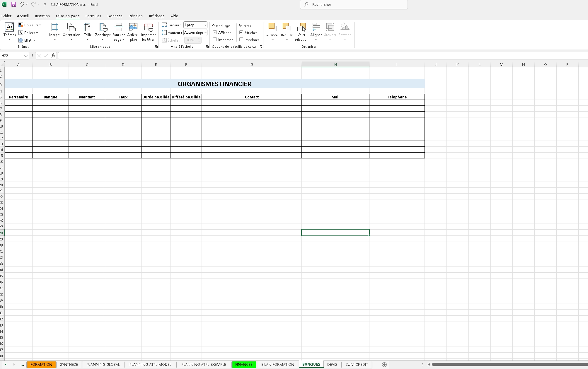Click the Rechercher search box
Screen dimensions: 588x369
pos(354,4)
